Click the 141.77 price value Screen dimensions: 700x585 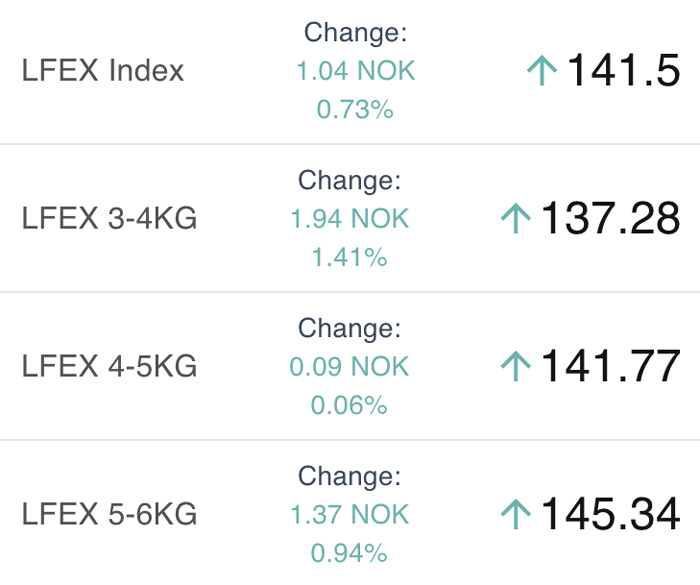610,366
